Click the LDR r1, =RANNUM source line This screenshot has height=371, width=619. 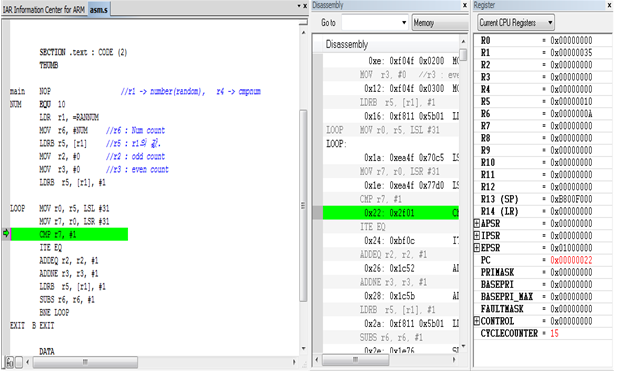pos(69,117)
